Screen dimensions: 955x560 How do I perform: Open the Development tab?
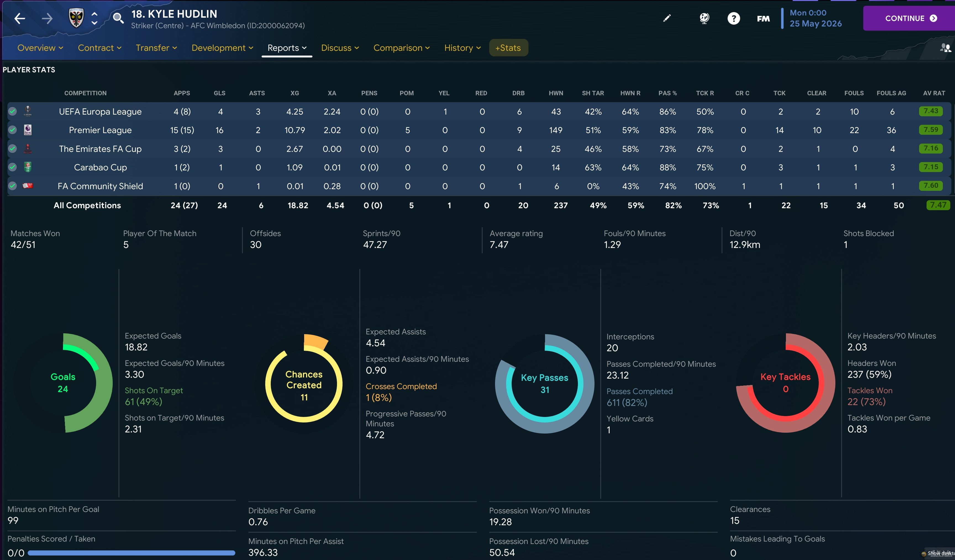tap(222, 48)
